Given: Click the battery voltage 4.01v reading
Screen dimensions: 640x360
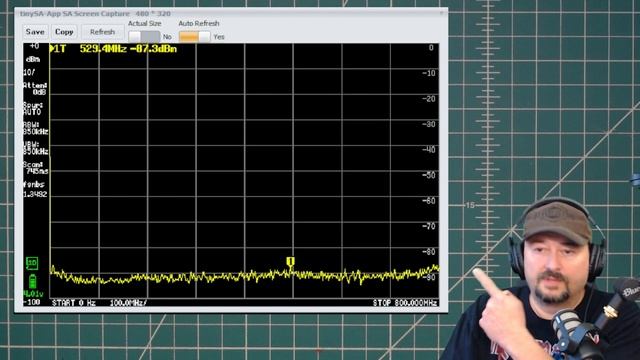Looking at the screenshot, I should click(x=33, y=294).
